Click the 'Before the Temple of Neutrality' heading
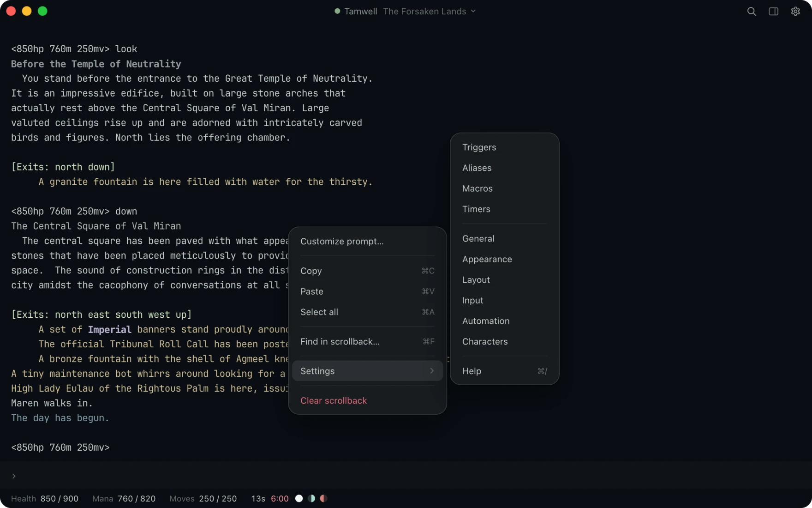Screen dimensions: 812x508 pyautogui.click(x=96, y=64)
